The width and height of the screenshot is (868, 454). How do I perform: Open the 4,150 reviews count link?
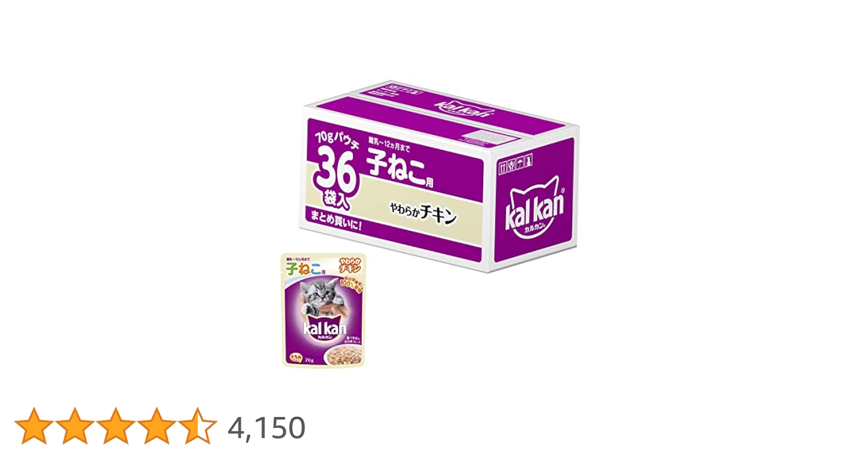[x=266, y=428]
